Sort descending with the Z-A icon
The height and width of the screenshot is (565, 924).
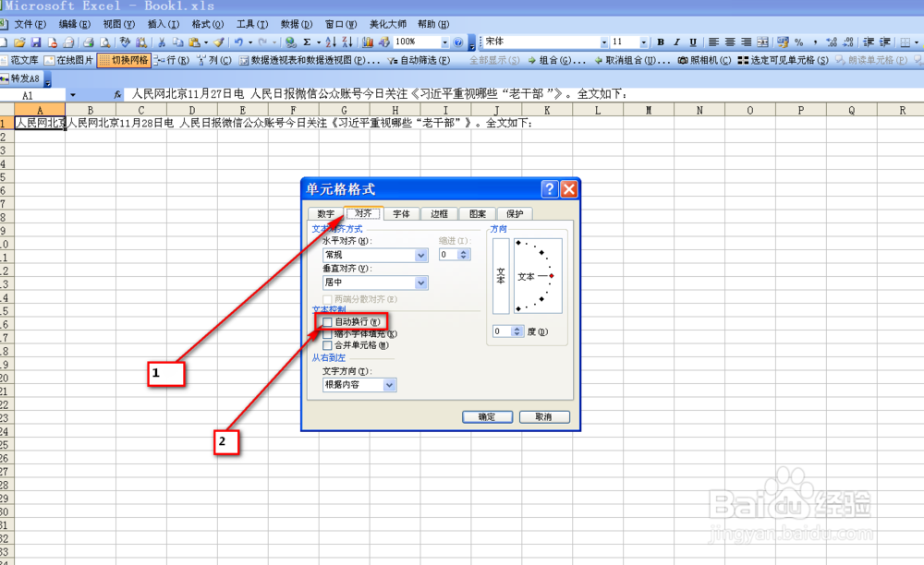coord(347,42)
